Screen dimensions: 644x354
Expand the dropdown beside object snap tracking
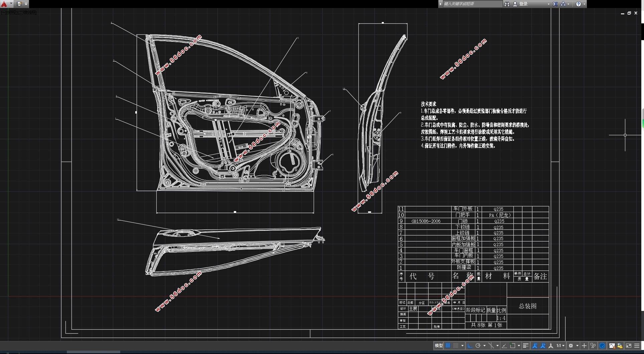tap(497, 346)
